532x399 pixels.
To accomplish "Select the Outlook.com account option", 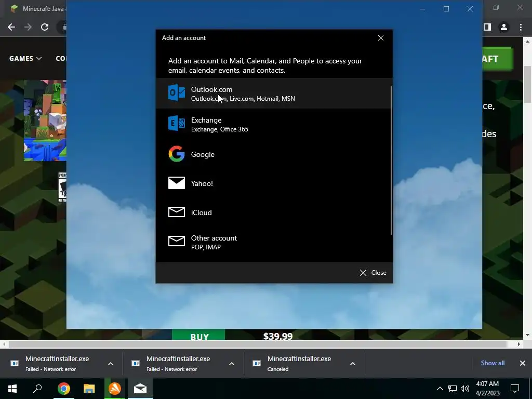I will tap(274, 94).
